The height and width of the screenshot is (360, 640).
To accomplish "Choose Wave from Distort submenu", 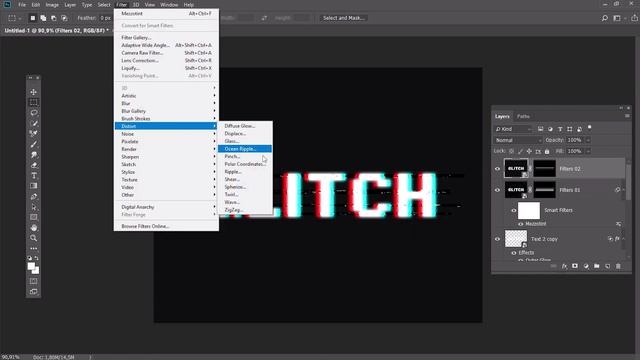I will click(x=245, y=202).
